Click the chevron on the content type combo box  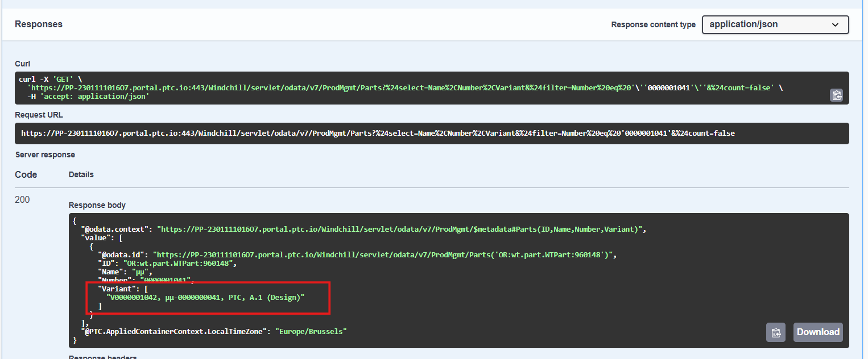coord(836,24)
